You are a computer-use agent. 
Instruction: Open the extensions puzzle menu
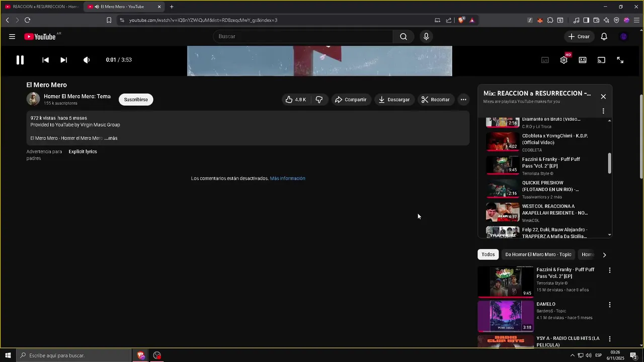[x=550, y=20]
